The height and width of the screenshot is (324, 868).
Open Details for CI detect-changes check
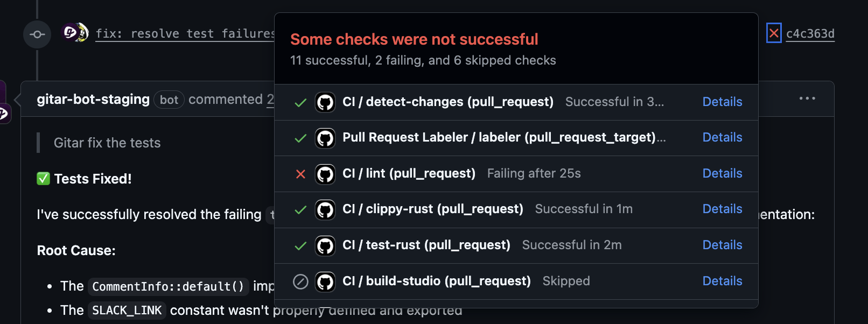click(722, 102)
